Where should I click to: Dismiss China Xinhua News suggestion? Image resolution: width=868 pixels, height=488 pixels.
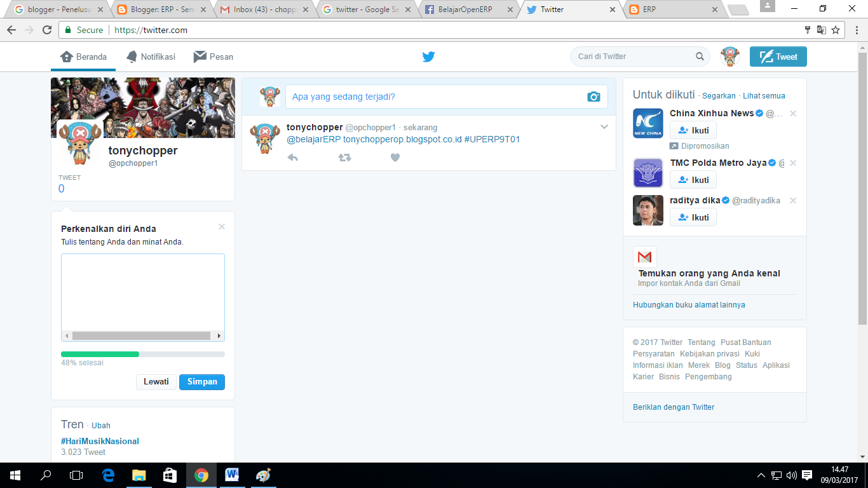[793, 114]
